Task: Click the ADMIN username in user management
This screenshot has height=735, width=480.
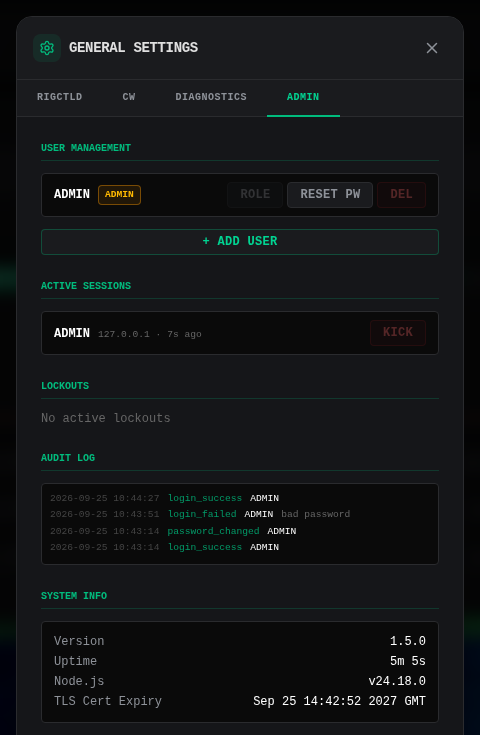Action: tap(72, 194)
